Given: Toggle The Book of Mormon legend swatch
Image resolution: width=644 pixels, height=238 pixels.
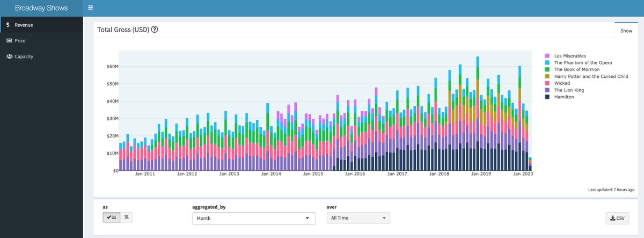Looking at the screenshot, I should click(x=547, y=70).
